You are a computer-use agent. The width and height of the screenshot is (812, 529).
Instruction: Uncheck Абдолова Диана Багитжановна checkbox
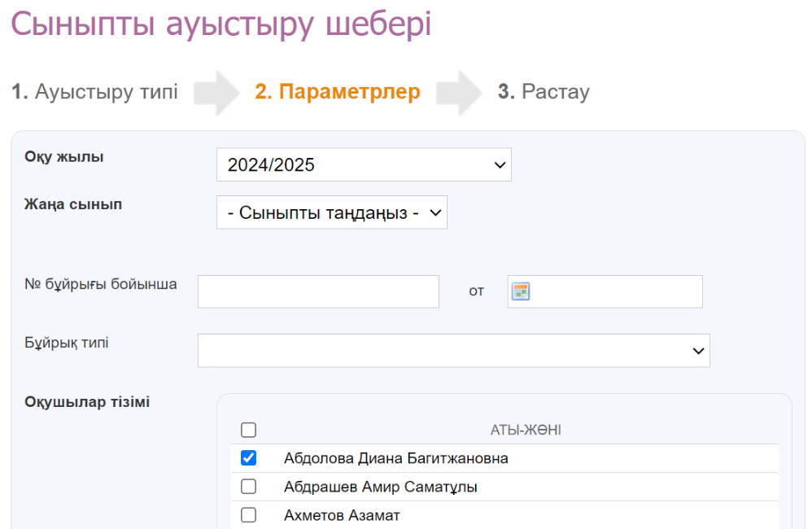point(249,458)
